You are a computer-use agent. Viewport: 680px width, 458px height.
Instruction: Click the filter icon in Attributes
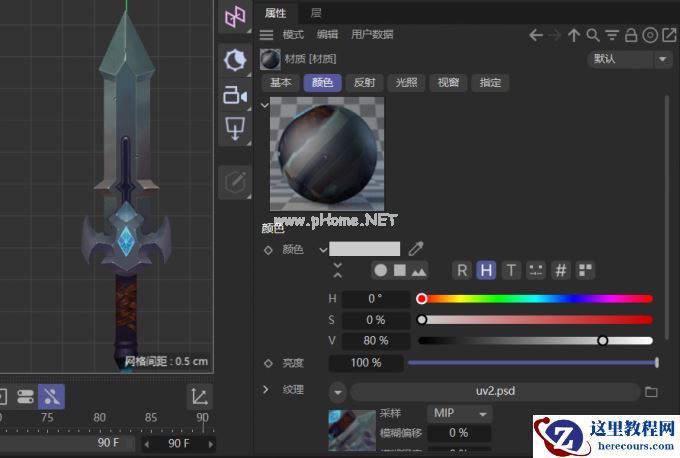pos(612,35)
